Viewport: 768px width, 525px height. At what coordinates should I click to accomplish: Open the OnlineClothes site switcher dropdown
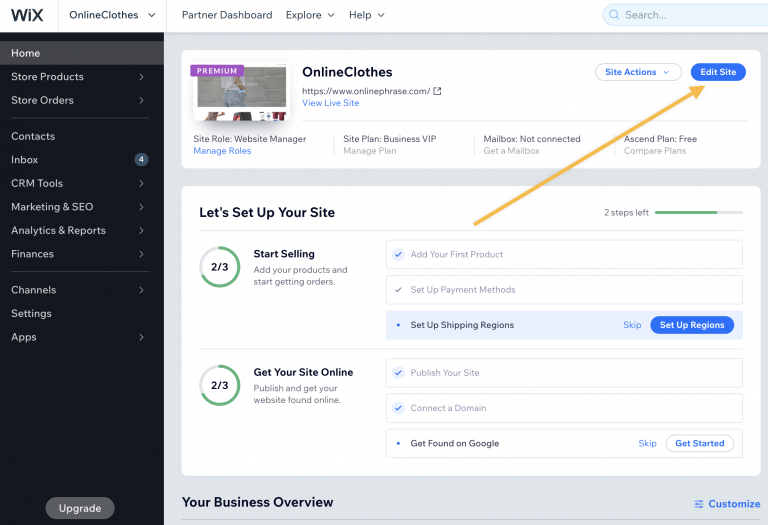click(112, 15)
